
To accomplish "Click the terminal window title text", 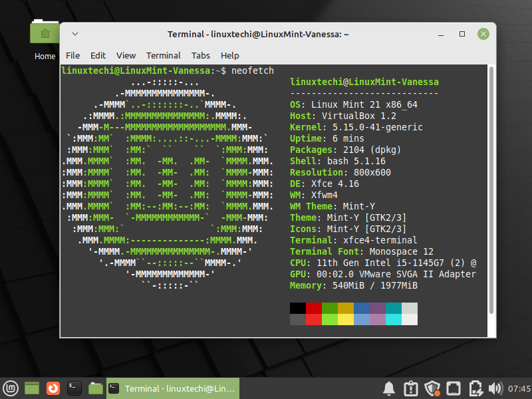I will pyautogui.click(x=258, y=35).
